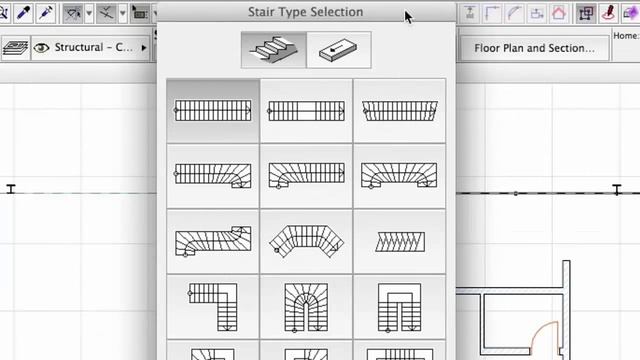This screenshot has height=360, width=640.
Task: Choose the U-shaped winder stair
Action: (306, 307)
